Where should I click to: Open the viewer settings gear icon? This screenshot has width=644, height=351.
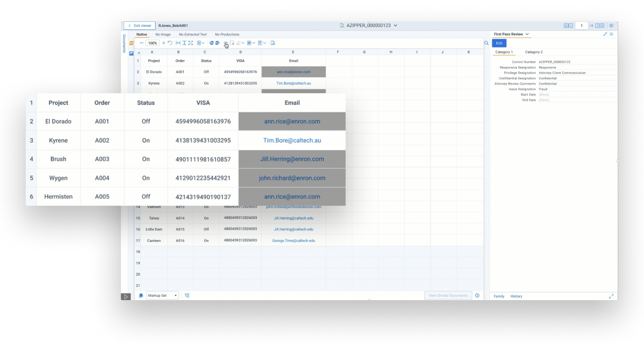point(610,25)
